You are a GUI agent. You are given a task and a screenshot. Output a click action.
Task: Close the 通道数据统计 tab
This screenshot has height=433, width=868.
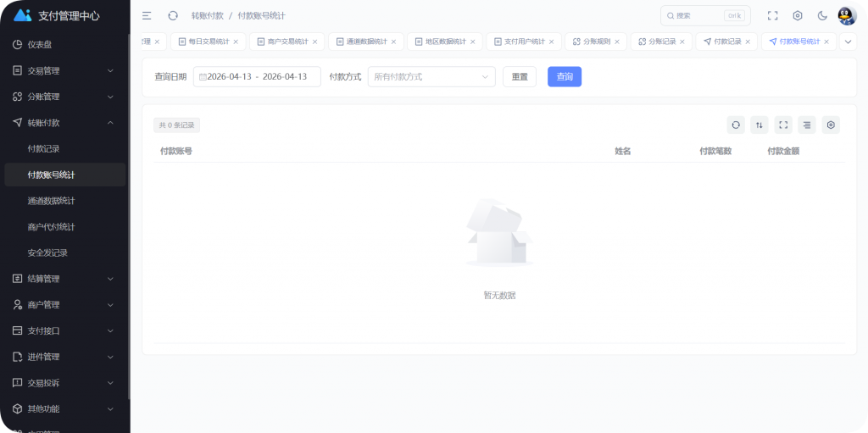(393, 42)
